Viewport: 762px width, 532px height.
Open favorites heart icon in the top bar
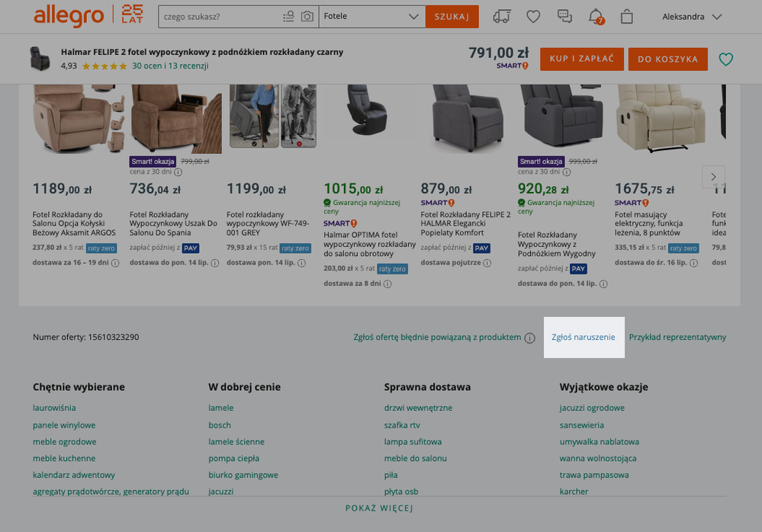533,17
